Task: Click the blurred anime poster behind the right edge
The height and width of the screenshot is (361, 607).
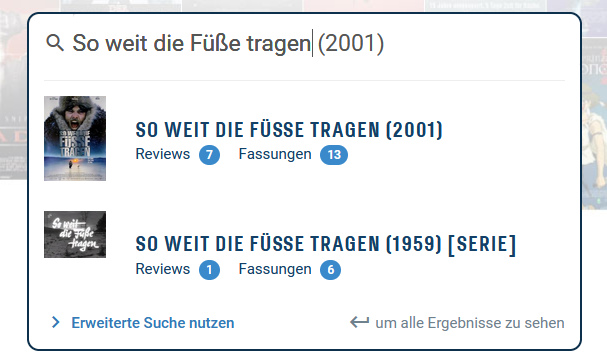Action: [x=594, y=124]
